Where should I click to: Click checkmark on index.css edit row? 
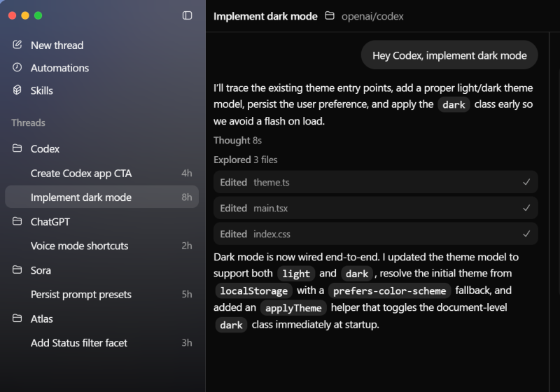point(526,234)
